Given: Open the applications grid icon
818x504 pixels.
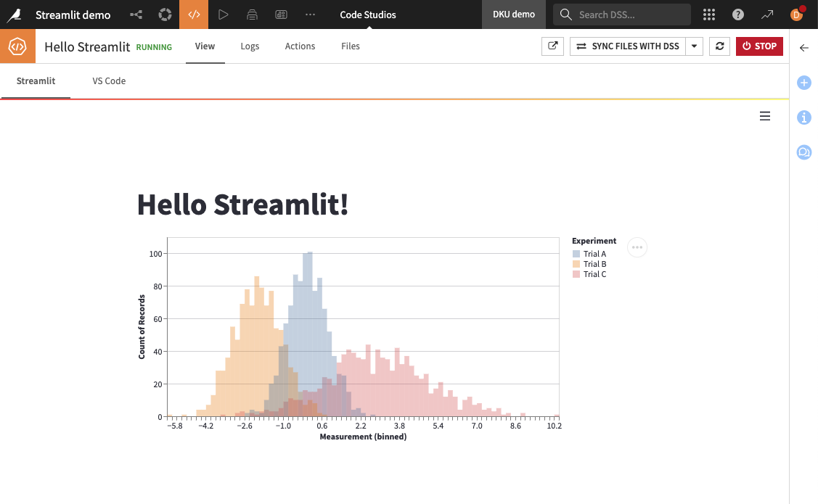Looking at the screenshot, I should (709, 15).
